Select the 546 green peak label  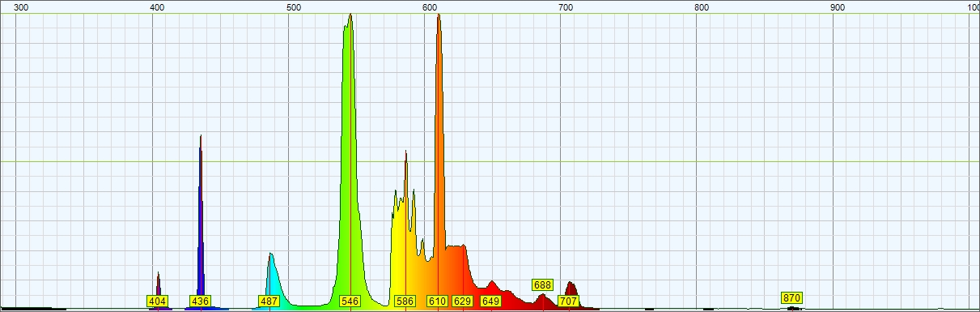point(350,301)
